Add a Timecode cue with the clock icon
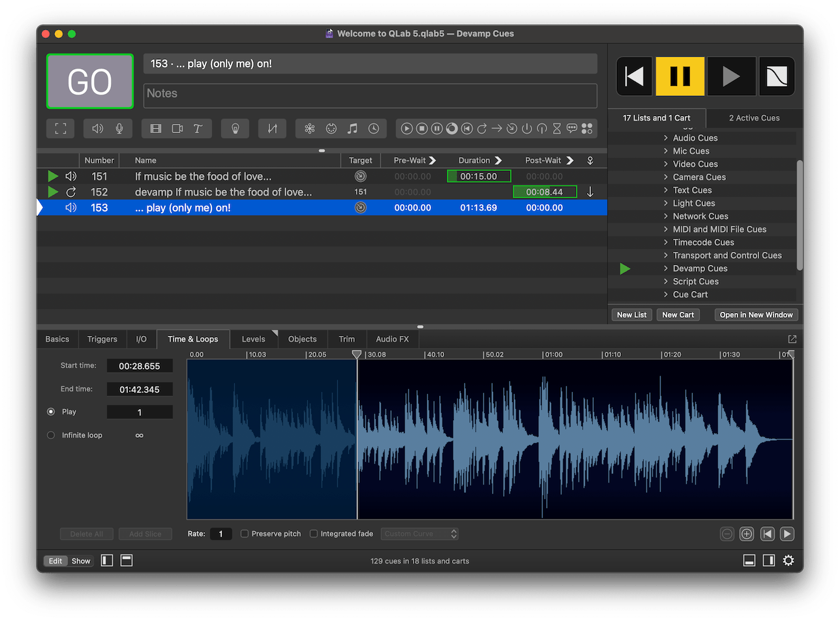840x621 pixels. coord(373,128)
